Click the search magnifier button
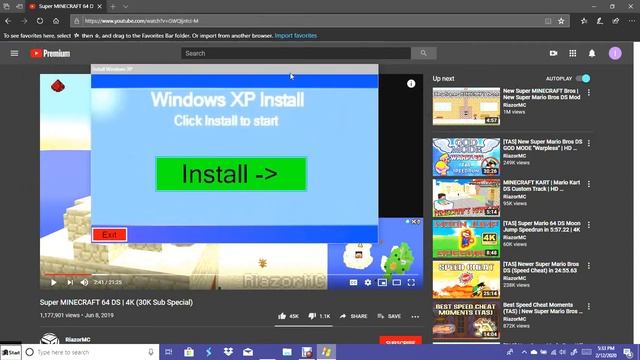The image size is (640, 360). [x=424, y=53]
